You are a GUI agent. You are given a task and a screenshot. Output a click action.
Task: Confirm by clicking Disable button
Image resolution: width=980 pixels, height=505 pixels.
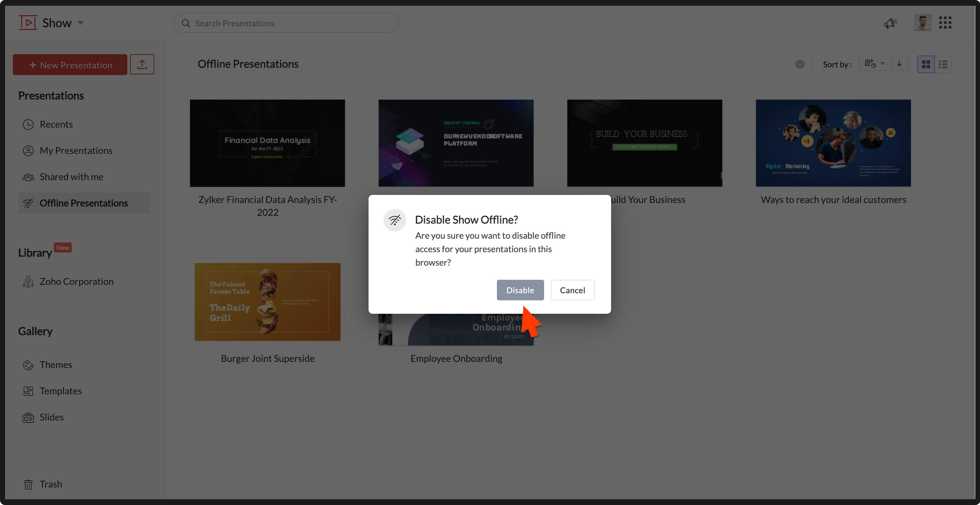pos(520,290)
